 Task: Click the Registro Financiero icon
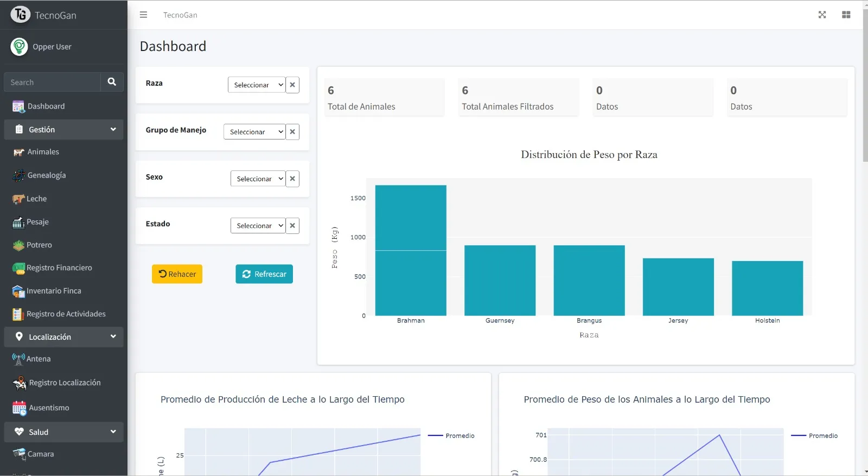click(x=18, y=268)
